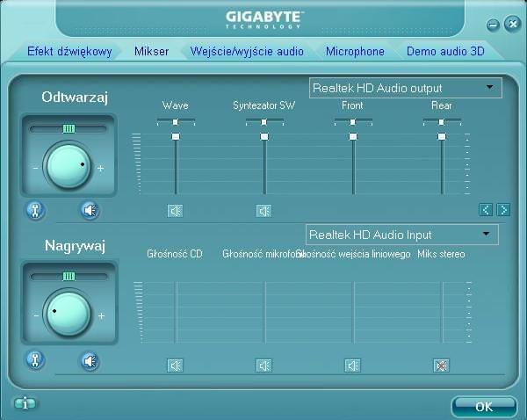The image size is (527, 420).
Task: Click the Front balance slider
Action: pyautogui.click(x=353, y=122)
